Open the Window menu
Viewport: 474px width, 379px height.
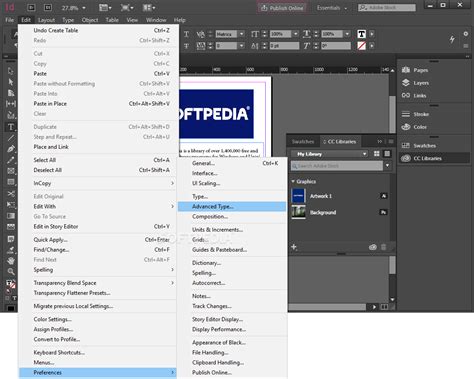[156, 20]
